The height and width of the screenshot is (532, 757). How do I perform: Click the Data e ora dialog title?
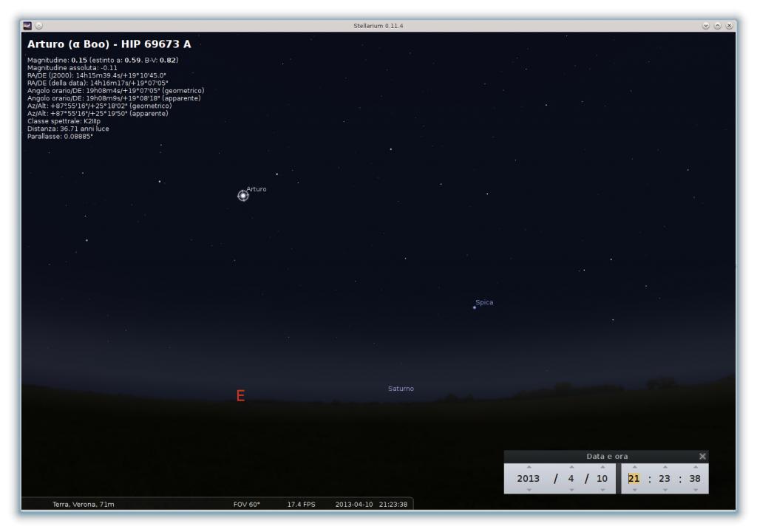pos(607,456)
